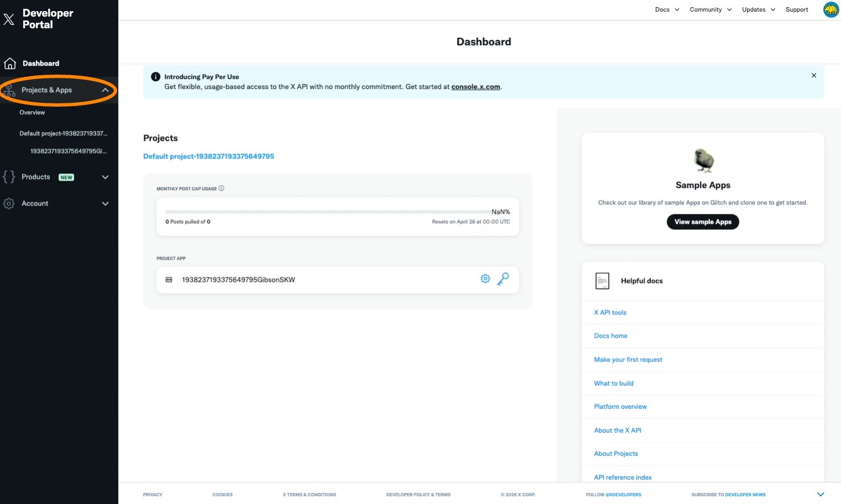Expand the footer chevron arrow
The width and height of the screenshot is (841, 504).
[x=821, y=495]
